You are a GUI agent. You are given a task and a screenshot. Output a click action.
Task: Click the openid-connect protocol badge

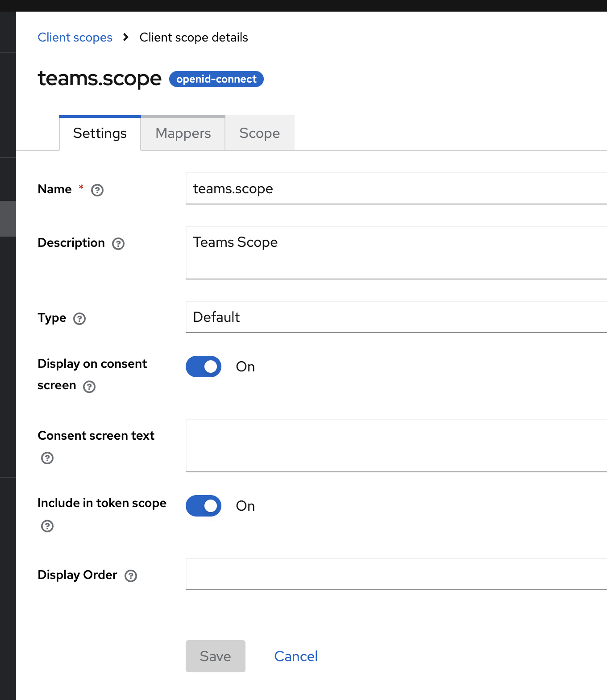[216, 79]
